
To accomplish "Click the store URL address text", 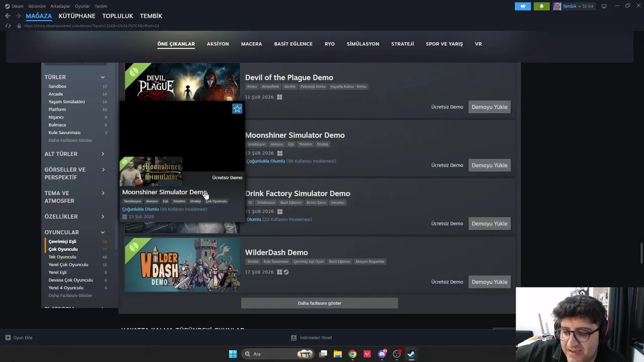I will tap(91, 26).
